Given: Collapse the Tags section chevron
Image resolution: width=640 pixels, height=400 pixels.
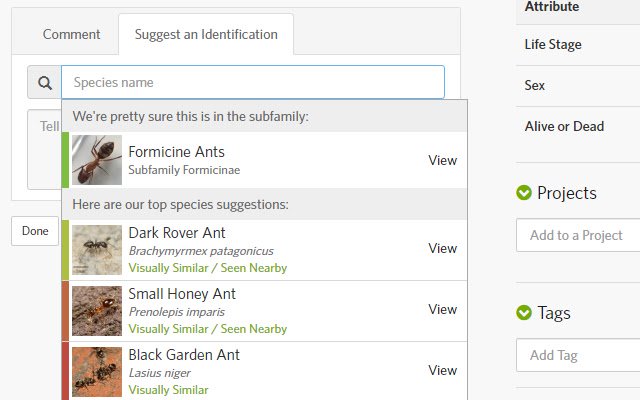Looking at the screenshot, I should point(524,313).
